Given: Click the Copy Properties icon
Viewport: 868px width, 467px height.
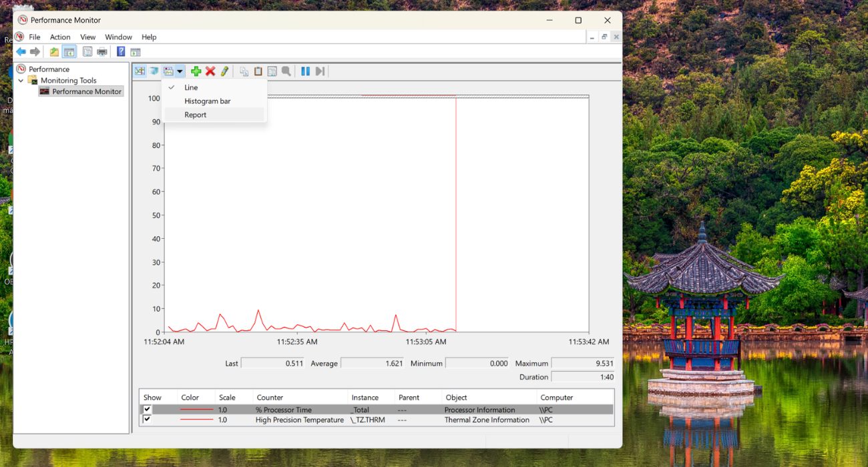Looking at the screenshot, I should click(244, 71).
